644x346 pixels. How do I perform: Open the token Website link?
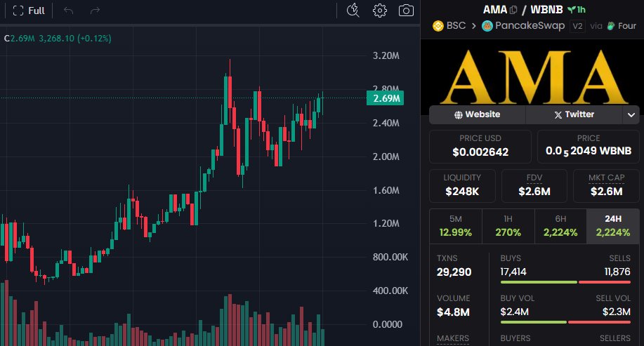click(477, 114)
